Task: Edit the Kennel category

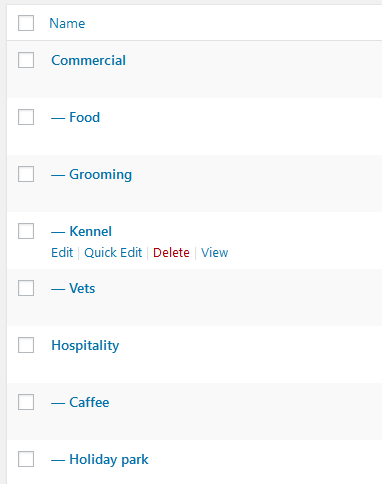Action: 62,253
